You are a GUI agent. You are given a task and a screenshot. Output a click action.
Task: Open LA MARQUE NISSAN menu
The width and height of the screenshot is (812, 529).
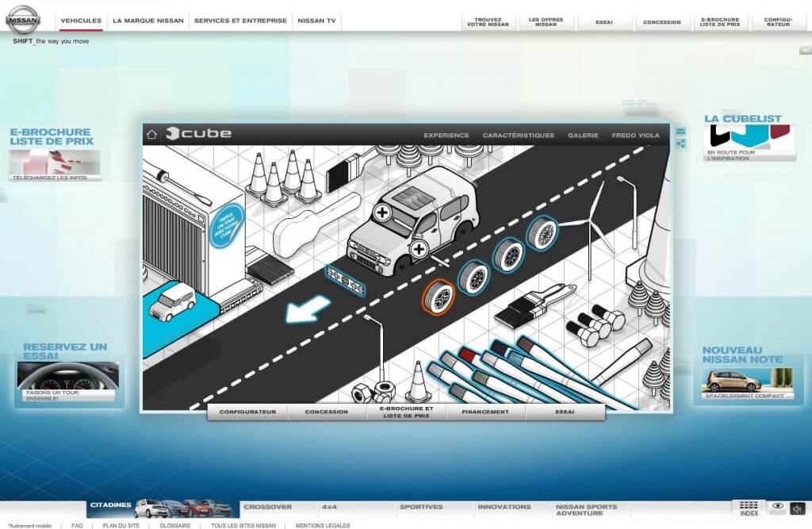148,21
